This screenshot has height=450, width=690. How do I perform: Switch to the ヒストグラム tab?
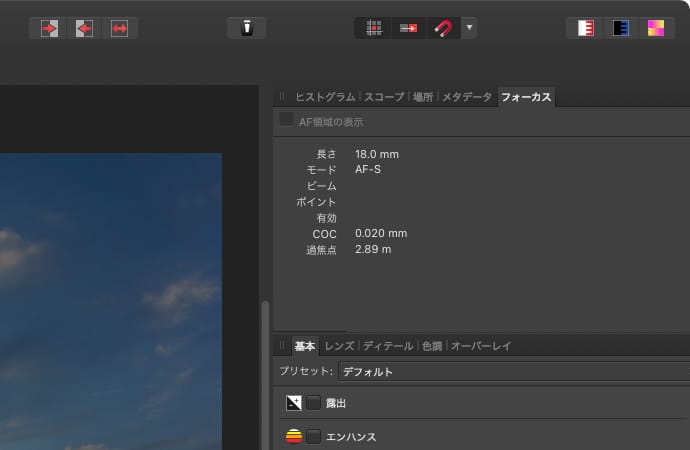[324, 97]
